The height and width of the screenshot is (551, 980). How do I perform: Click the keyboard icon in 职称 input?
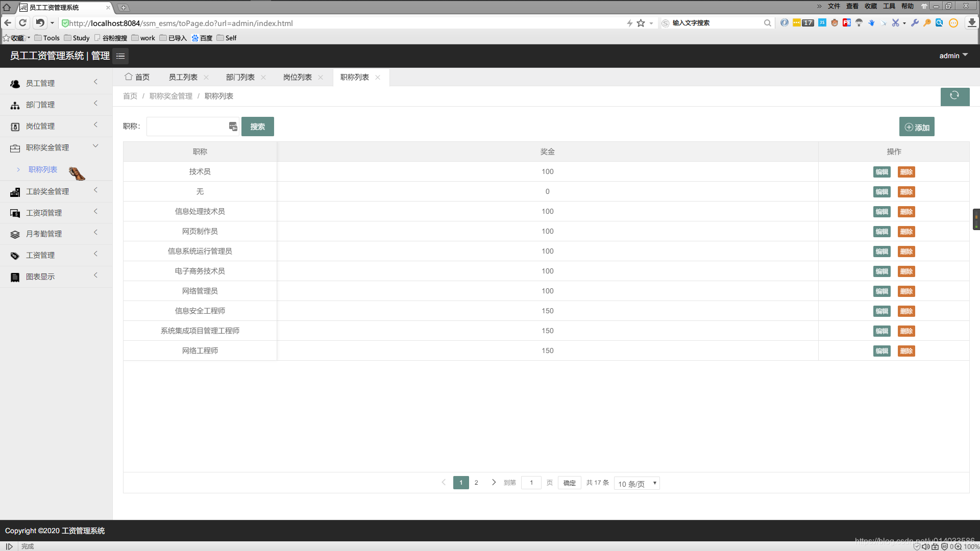coord(233,127)
